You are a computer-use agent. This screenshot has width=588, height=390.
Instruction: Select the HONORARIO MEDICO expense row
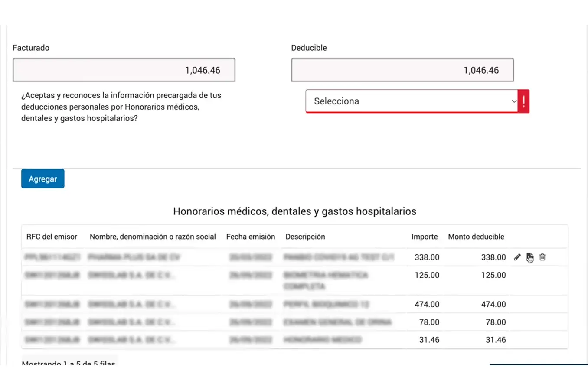coord(260,340)
